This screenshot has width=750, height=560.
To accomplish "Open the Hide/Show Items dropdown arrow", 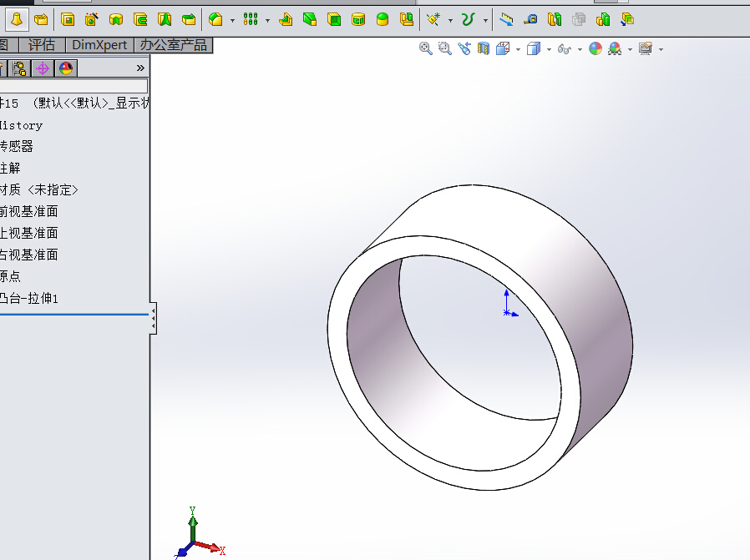I will pos(580,50).
